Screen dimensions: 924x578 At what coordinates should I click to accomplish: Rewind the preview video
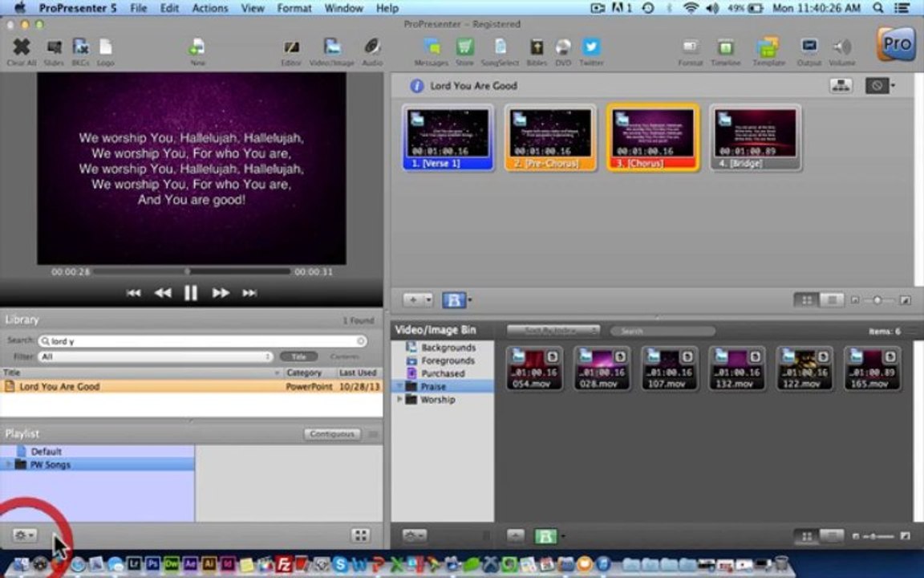(x=163, y=293)
